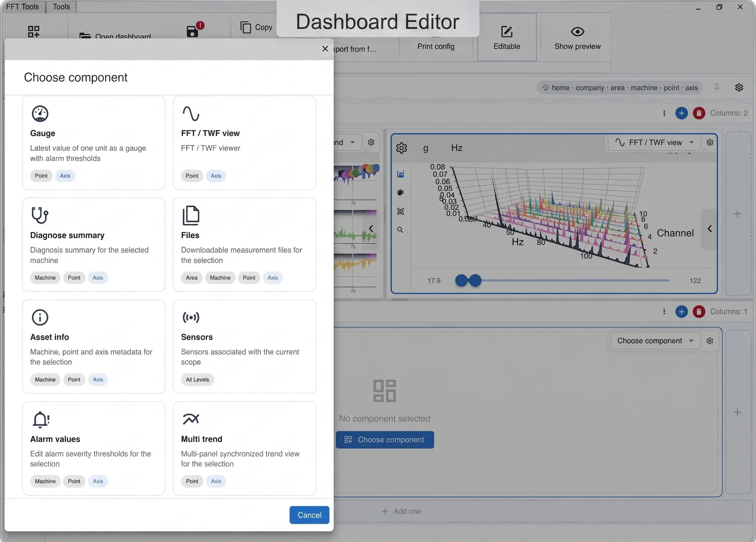Open more options for Columns: 2 row
Viewport: 756px width, 542px height.
(x=664, y=113)
